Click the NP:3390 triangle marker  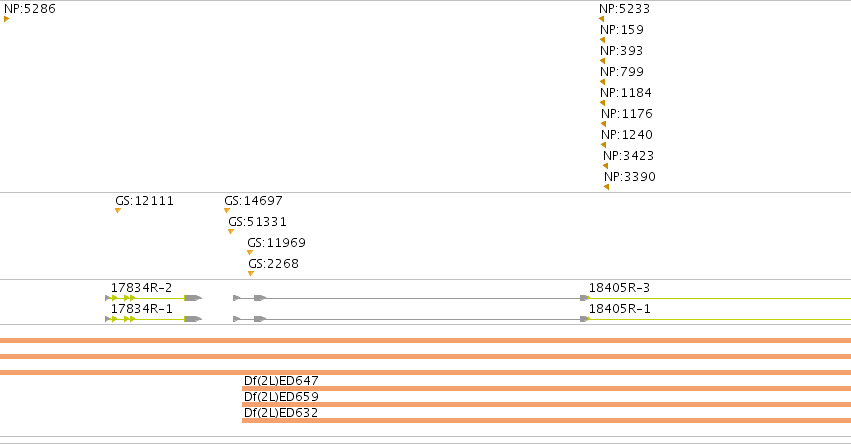(607, 187)
